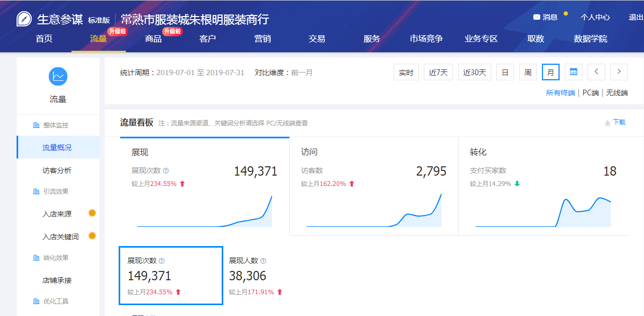Click the calendar date picker icon
Image resolution: width=644 pixels, height=316 pixels.
click(x=574, y=72)
